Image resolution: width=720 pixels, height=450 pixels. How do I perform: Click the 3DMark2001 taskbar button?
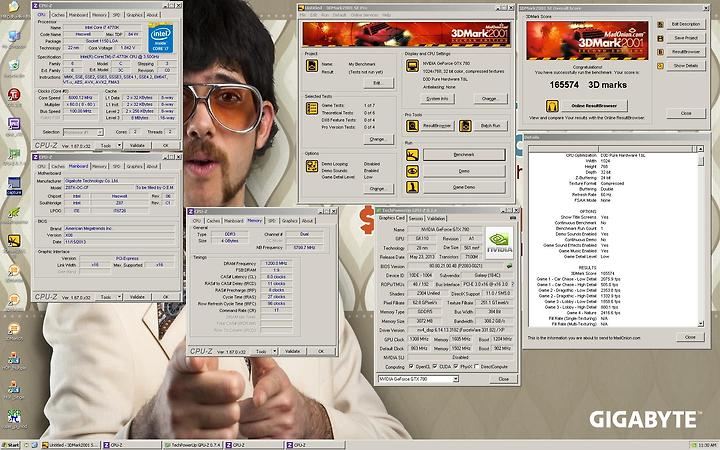[x=70, y=445]
